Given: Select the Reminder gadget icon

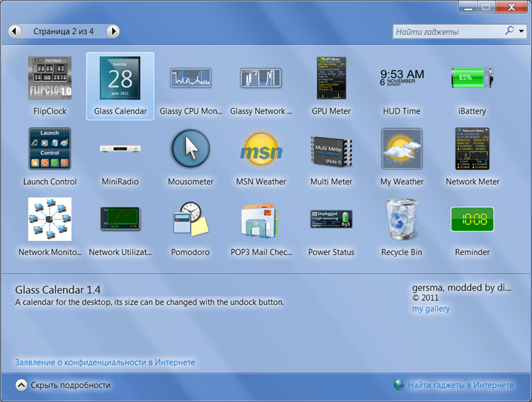Looking at the screenshot, I should tap(472, 219).
